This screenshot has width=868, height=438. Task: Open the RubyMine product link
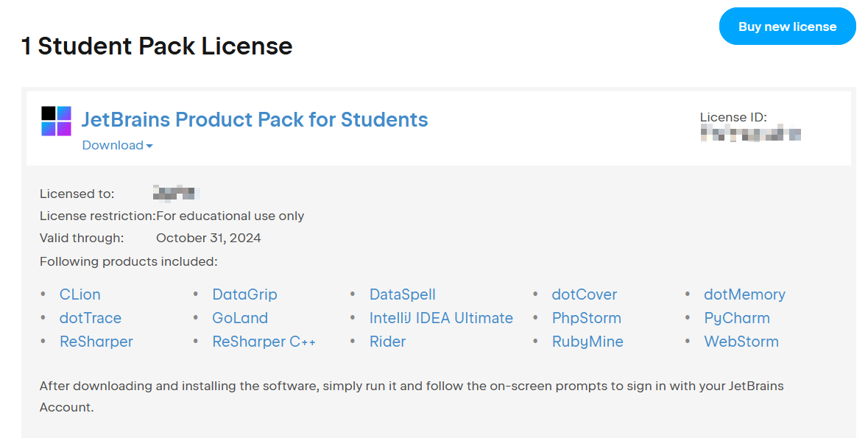(x=588, y=342)
